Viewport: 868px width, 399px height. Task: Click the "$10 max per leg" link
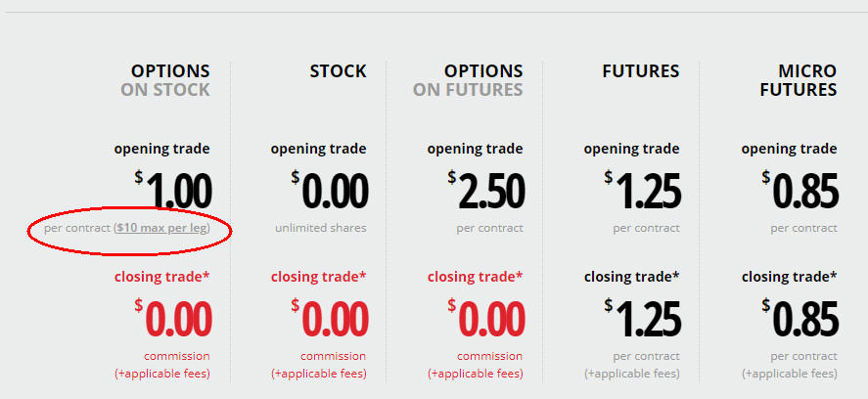161,228
